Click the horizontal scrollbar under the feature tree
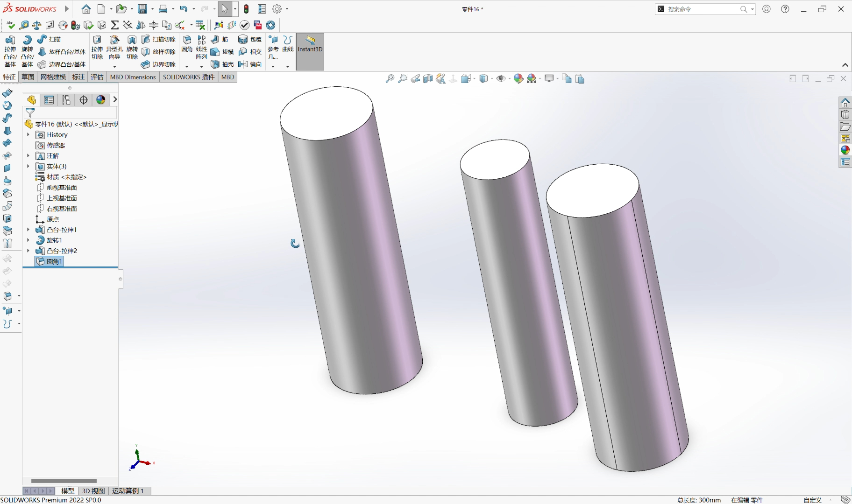This screenshot has width=852, height=504. (63, 481)
